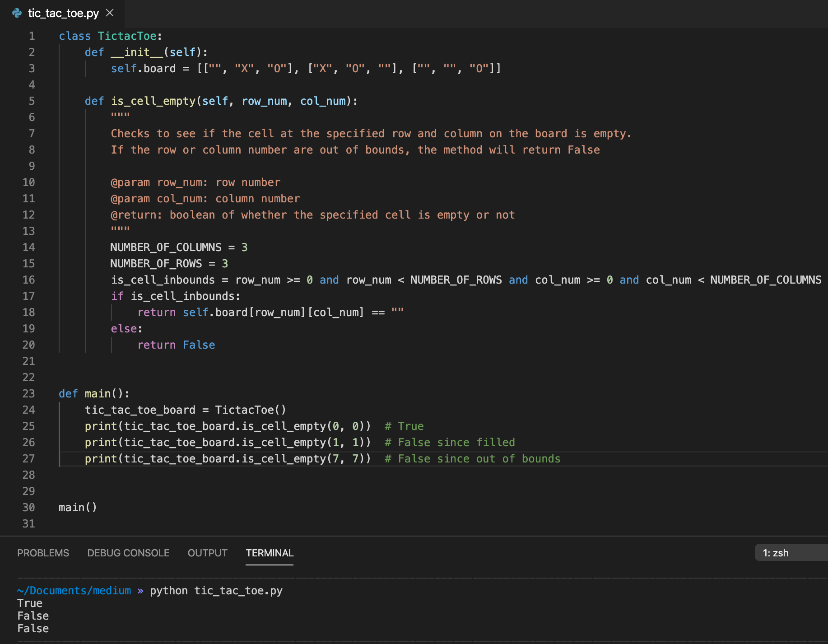
Task: Switch to the DEBUG CONSOLE tab
Action: 128,553
